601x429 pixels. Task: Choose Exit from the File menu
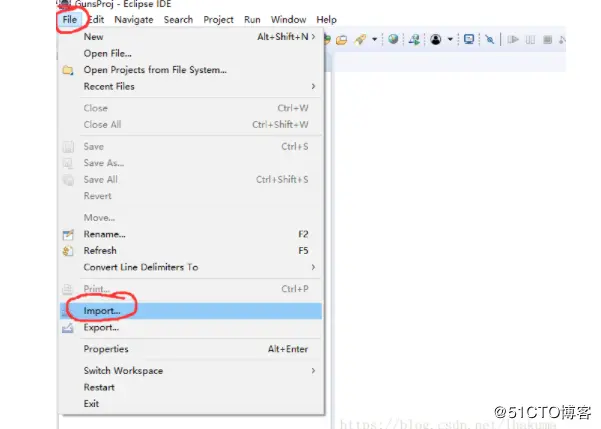click(x=191, y=404)
